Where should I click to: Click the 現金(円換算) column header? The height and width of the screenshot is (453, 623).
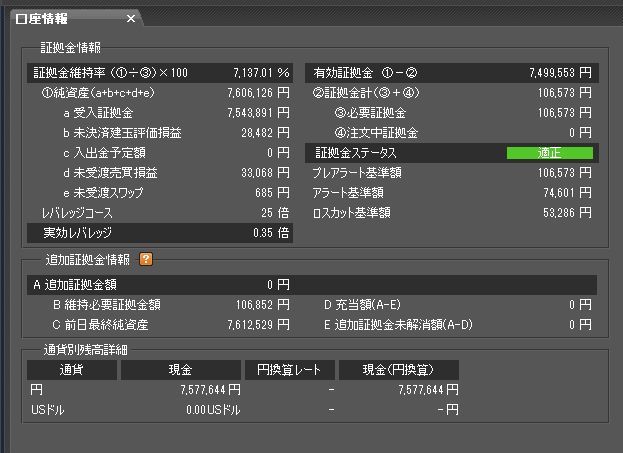pyautogui.click(x=398, y=369)
